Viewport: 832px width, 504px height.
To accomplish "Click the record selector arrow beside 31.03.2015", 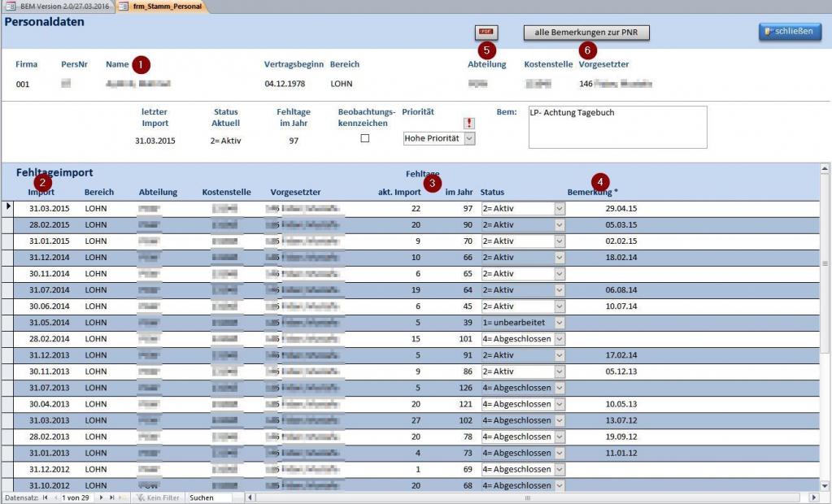I will (x=7, y=208).
